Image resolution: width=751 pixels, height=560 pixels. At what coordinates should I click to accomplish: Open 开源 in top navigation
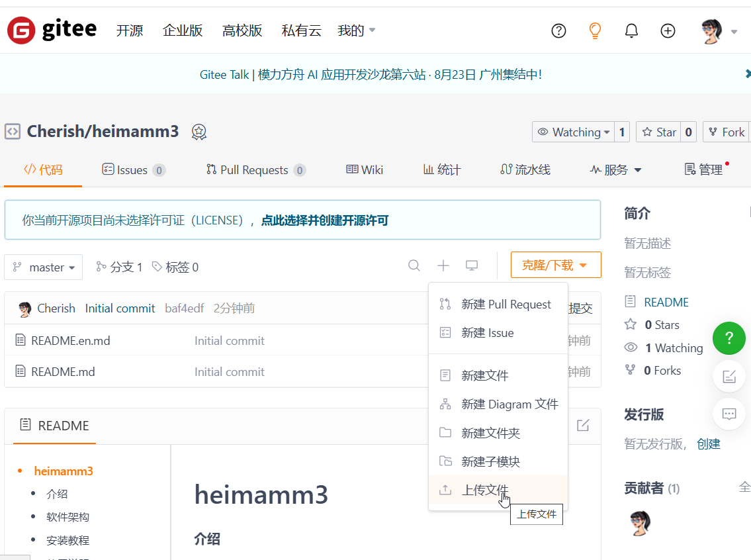click(129, 30)
